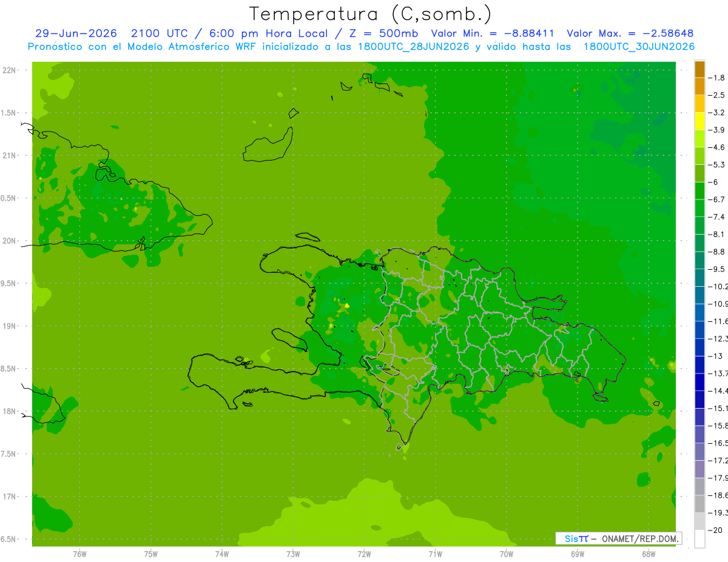Screen dimensions: 728x562
Task: Click the '19N' latitude label
Action: pyautogui.click(x=9, y=326)
